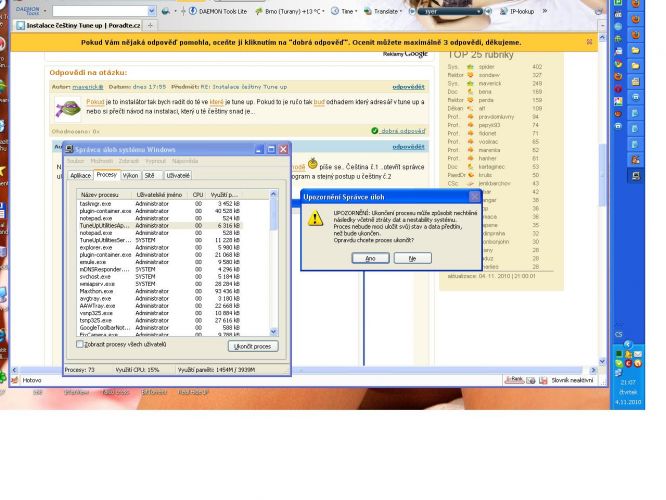Click the mail envelope tray icon
The height and width of the screenshot is (500, 666).
638,354
